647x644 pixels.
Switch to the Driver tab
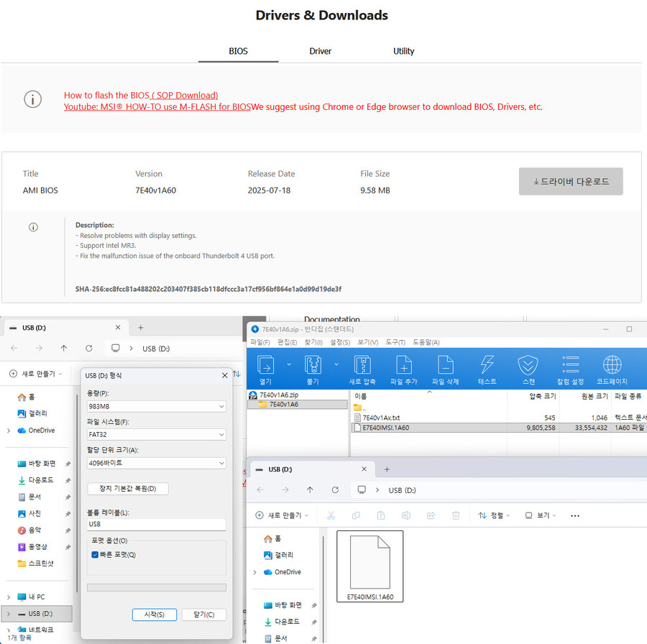(320, 51)
